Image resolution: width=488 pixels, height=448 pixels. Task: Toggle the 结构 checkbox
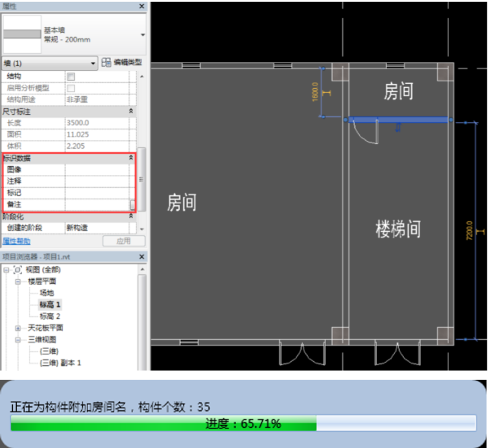click(71, 77)
